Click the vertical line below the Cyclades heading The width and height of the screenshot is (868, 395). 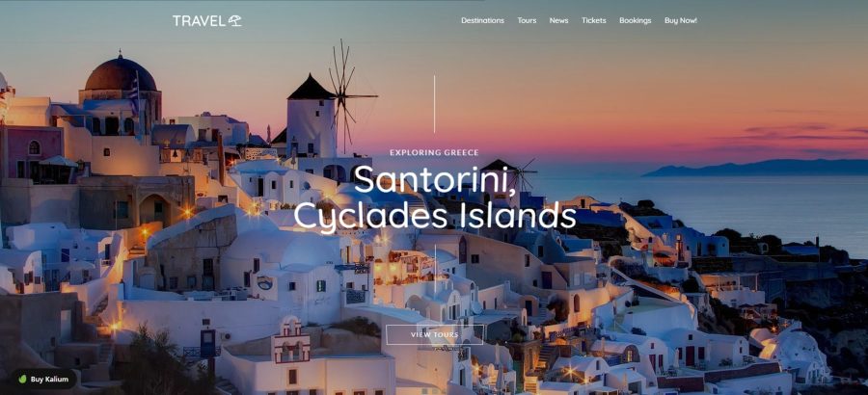[435, 270]
